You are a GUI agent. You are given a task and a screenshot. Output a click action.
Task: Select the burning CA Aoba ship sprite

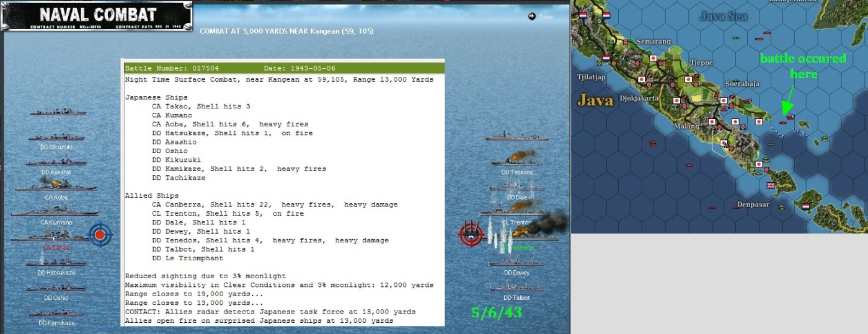pyautogui.click(x=56, y=185)
